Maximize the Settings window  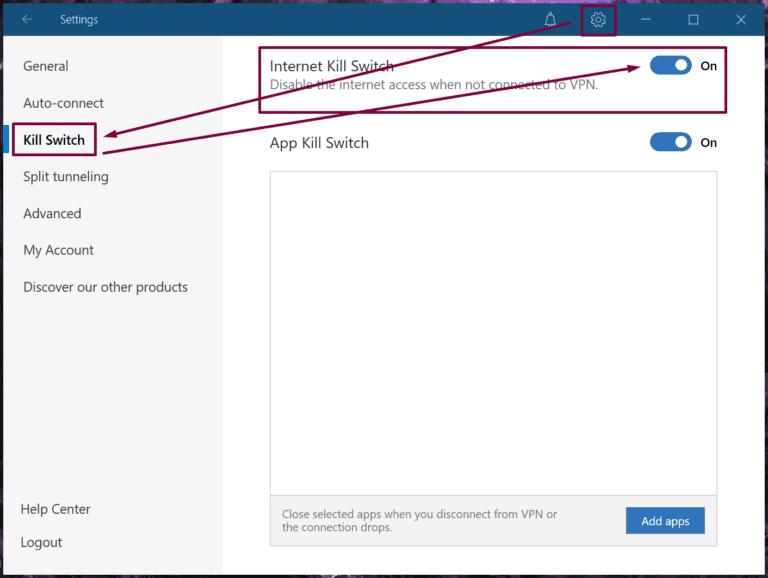click(693, 20)
